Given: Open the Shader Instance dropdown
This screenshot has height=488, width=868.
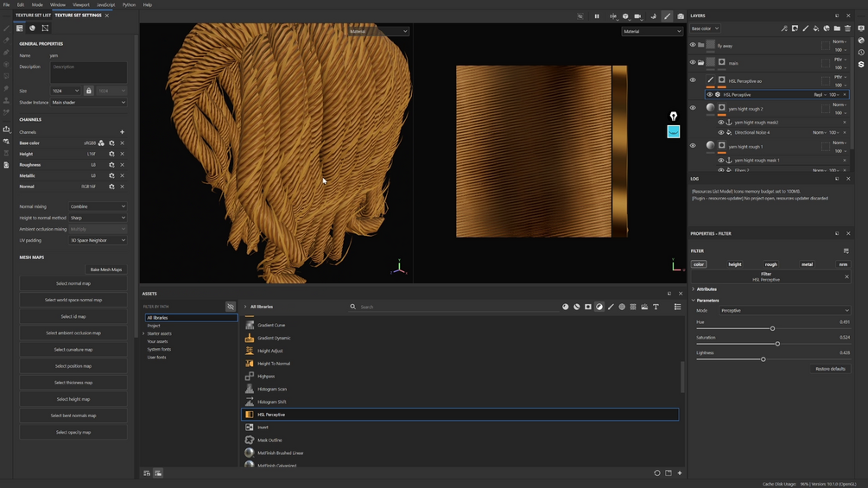Looking at the screenshot, I should [x=88, y=103].
